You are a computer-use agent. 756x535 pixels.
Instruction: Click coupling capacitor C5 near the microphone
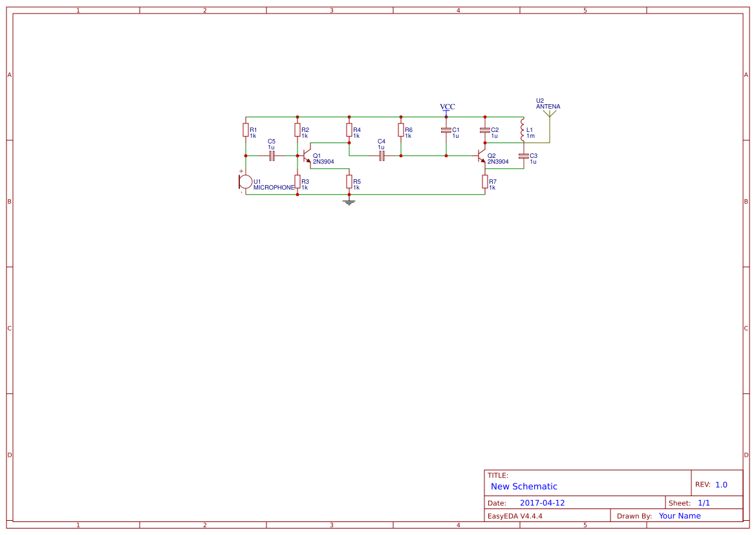click(273, 155)
